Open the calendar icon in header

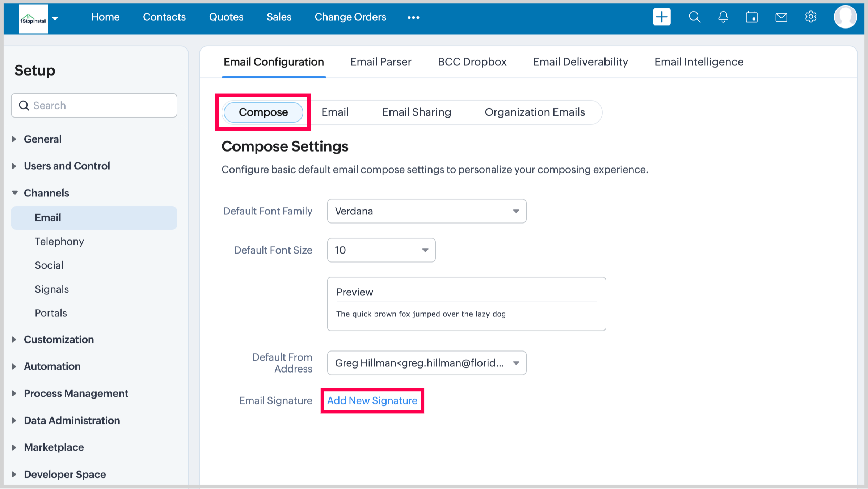click(x=752, y=17)
